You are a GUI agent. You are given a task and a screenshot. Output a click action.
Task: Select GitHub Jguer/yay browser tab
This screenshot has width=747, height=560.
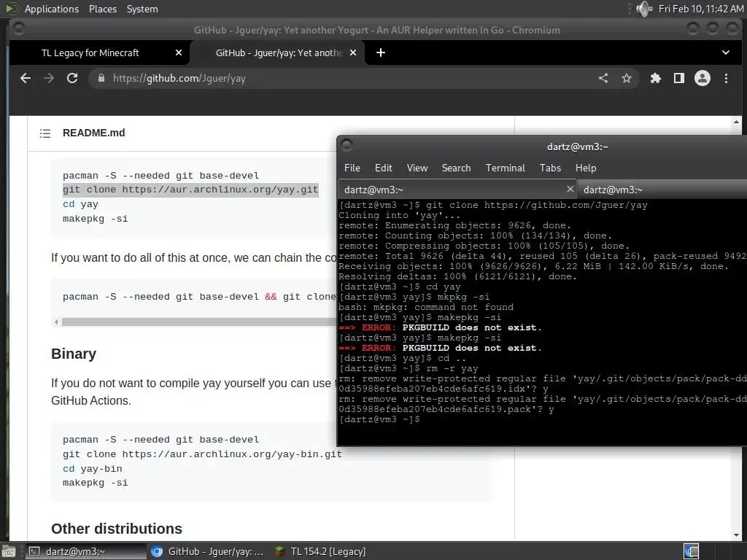click(277, 52)
